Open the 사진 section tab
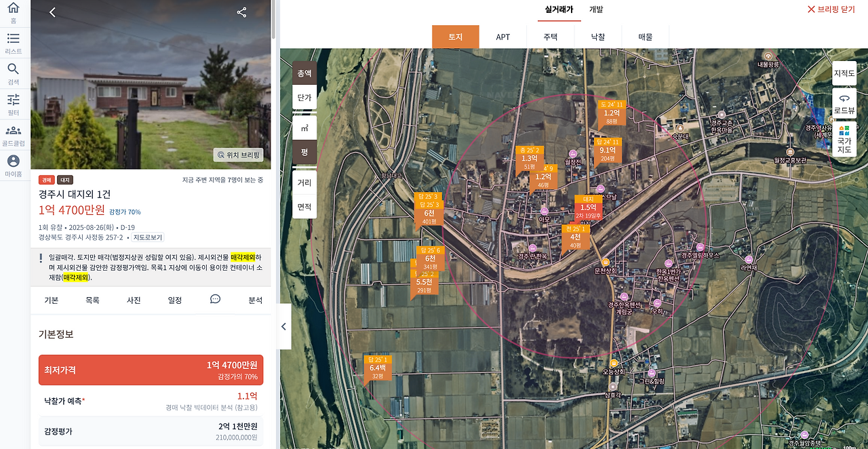This screenshot has height=449, width=868. point(134,300)
